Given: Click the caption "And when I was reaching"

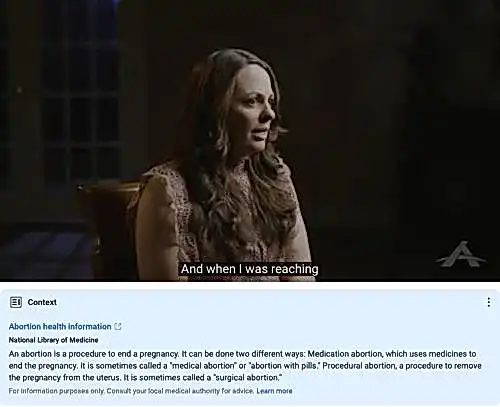Looking at the screenshot, I should (249, 269).
